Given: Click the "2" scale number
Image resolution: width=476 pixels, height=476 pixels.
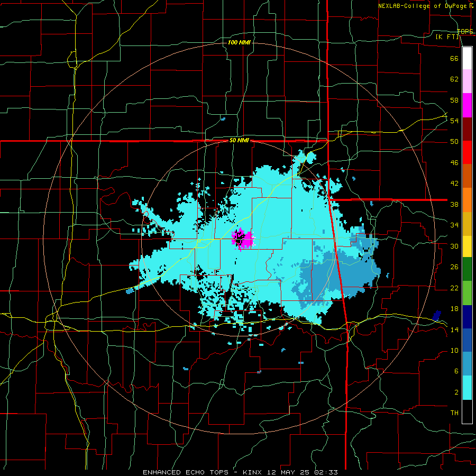Looking at the screenshot, I should 456,392.
